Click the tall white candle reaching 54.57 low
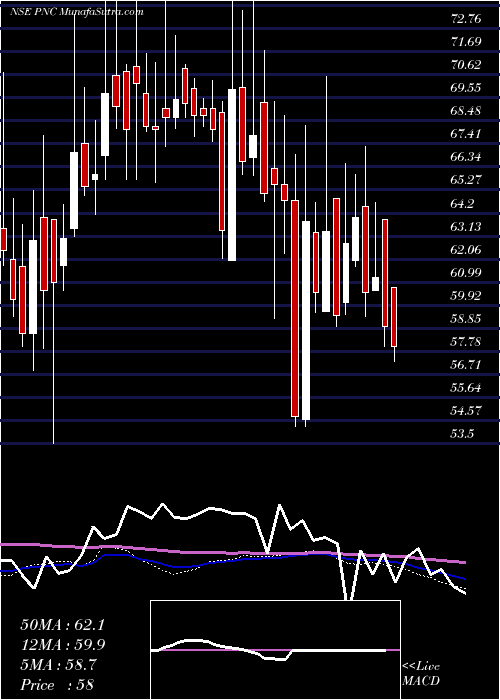Image resolution: width=500 pixels, height=700 pixels. coord(306,321)
